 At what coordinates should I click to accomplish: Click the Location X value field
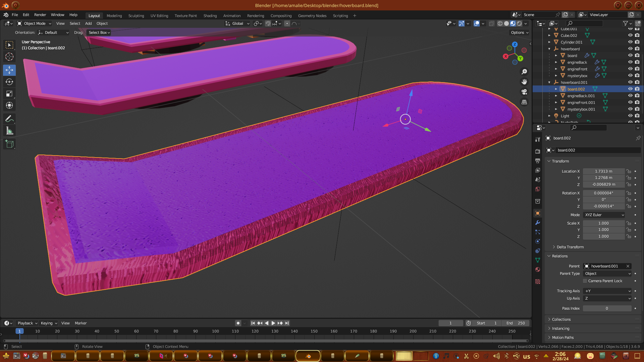(x=603, y=171)
